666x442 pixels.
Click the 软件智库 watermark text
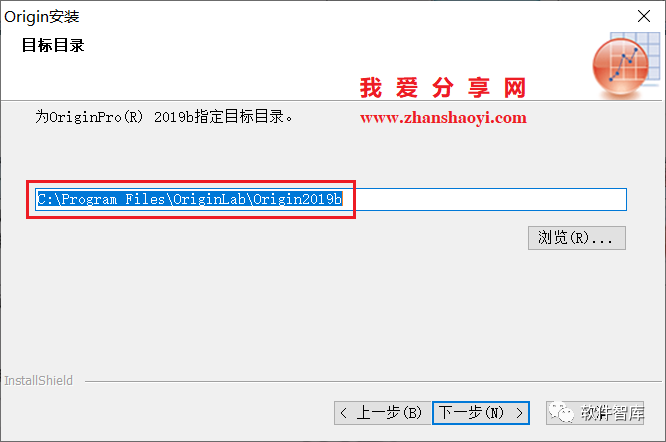click(x=612, y=413)
